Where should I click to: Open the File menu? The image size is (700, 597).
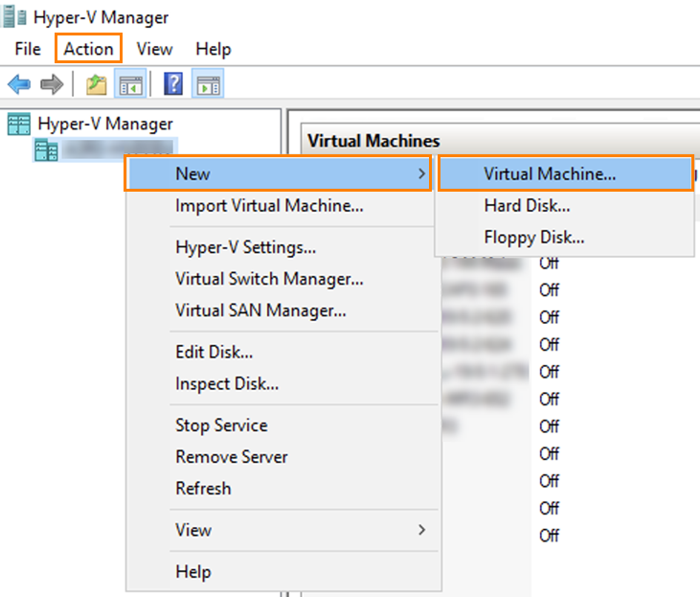point(28,49)
